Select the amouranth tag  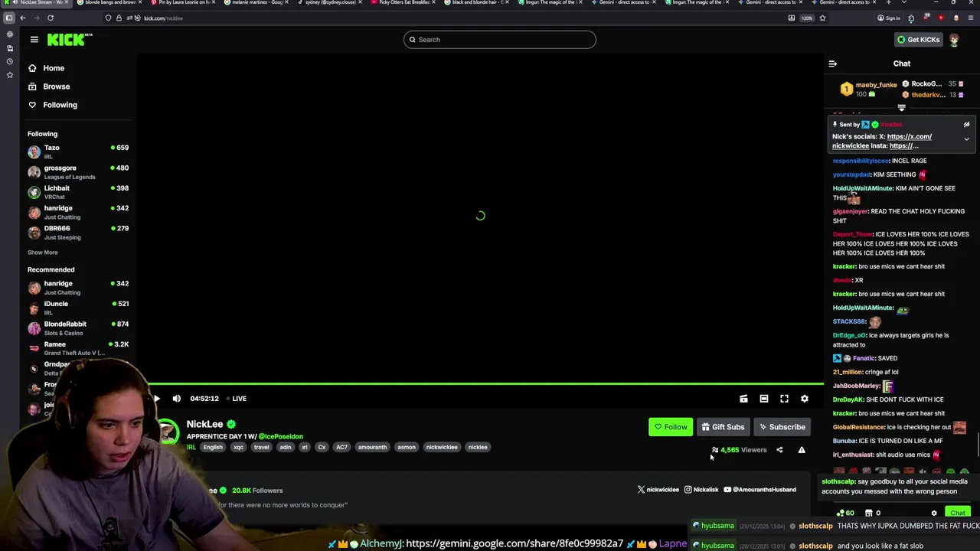(x=372, y=447)
